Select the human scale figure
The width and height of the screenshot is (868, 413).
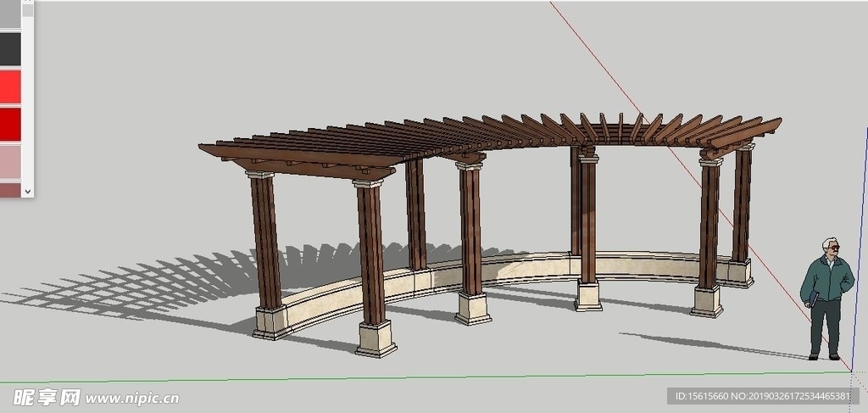pyautogui.click(x=826, y=297)
